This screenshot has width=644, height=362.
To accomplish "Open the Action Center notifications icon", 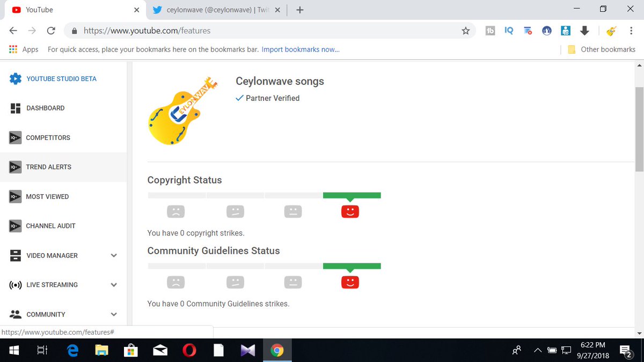I will [x=626, y=351].
